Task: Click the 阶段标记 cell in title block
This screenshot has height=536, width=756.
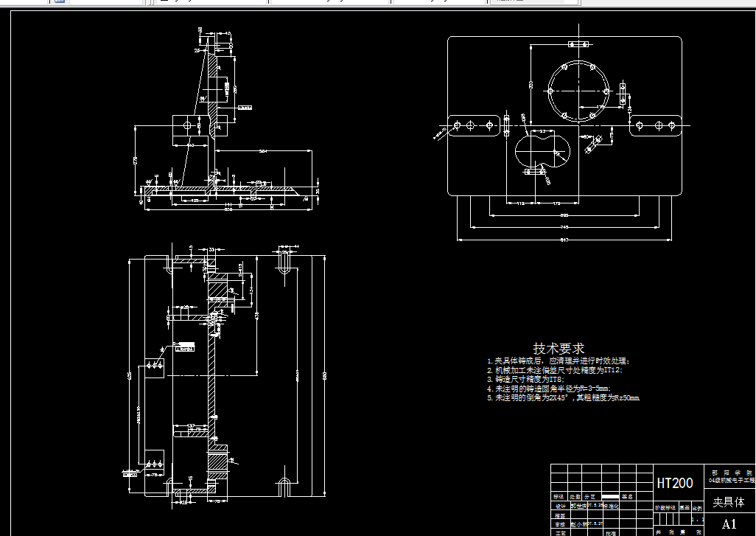Action: tap(665, 508)
